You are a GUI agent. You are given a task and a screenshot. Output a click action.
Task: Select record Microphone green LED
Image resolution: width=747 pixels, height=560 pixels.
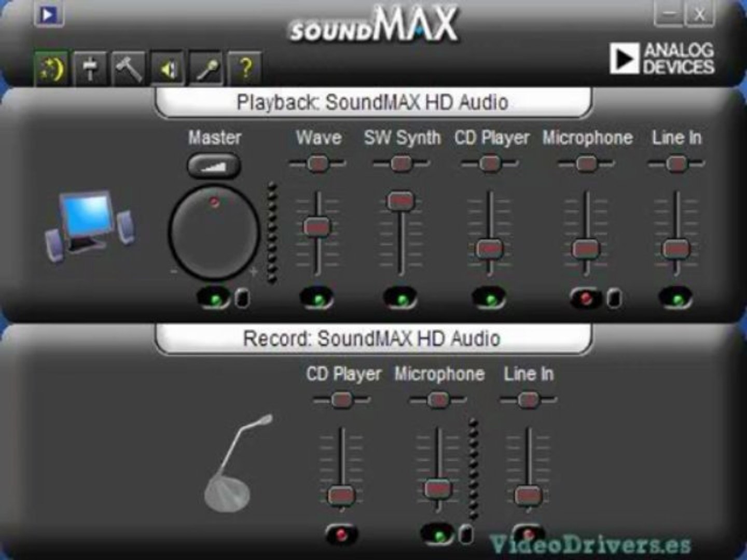tap(437, 535)
